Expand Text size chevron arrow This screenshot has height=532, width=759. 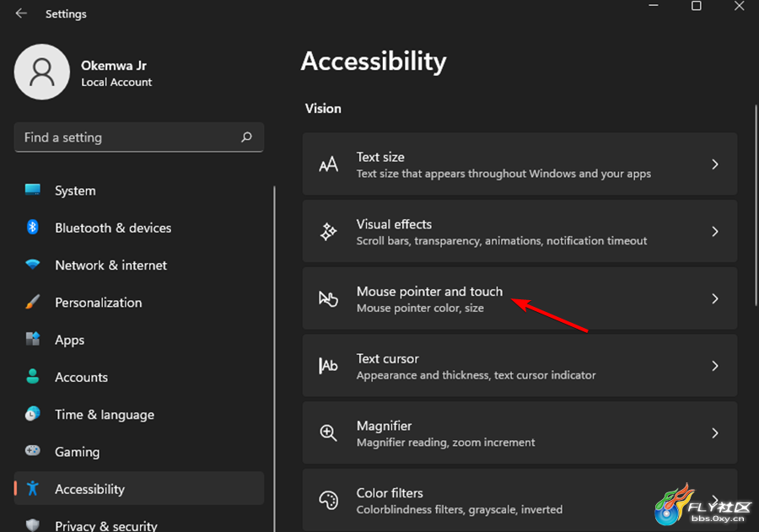[715, 164]
